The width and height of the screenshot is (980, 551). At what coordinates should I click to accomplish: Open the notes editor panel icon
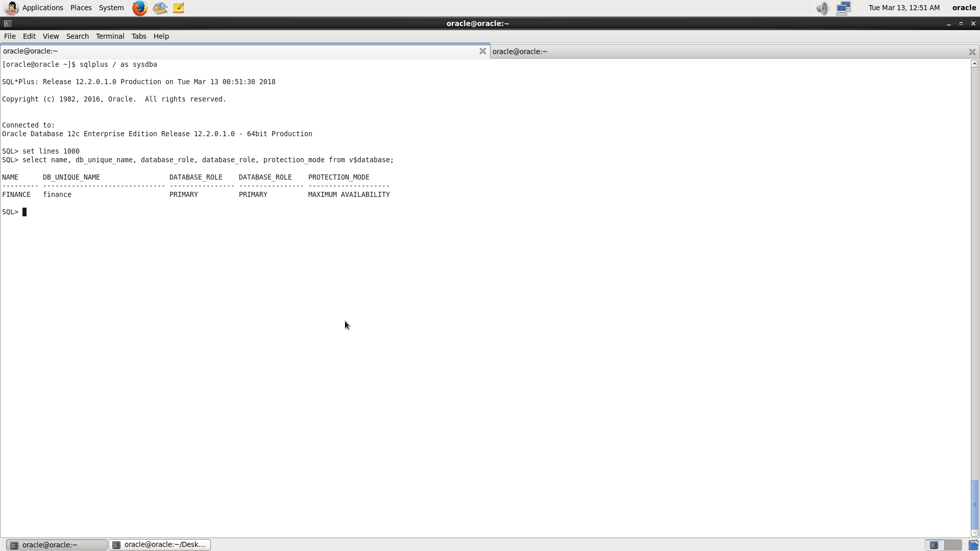point(179,8)
